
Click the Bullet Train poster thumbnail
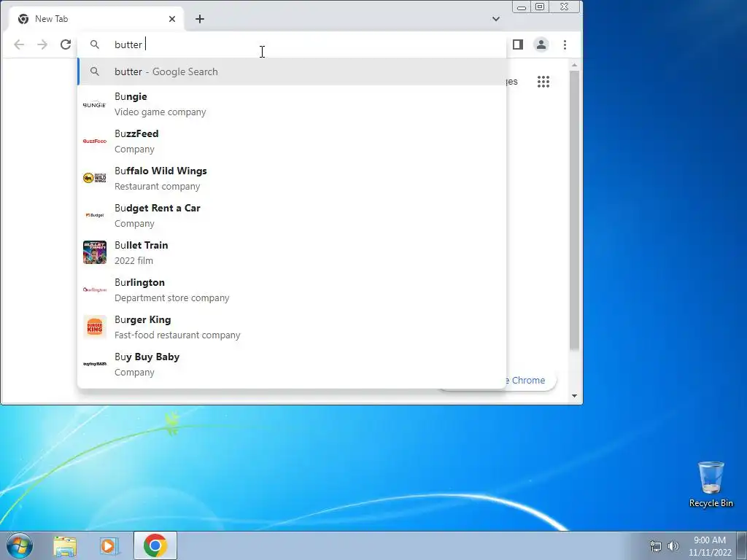[x=94, y=252]
